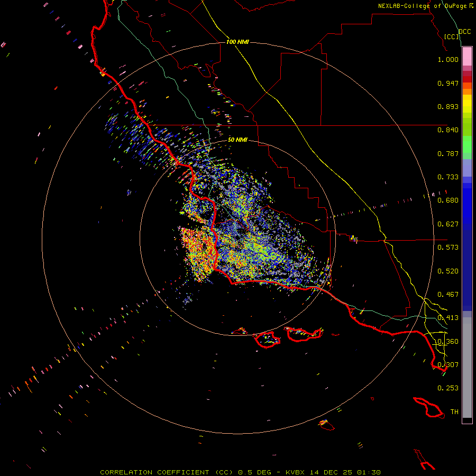Click the 0.947 value on color scale

448,83
